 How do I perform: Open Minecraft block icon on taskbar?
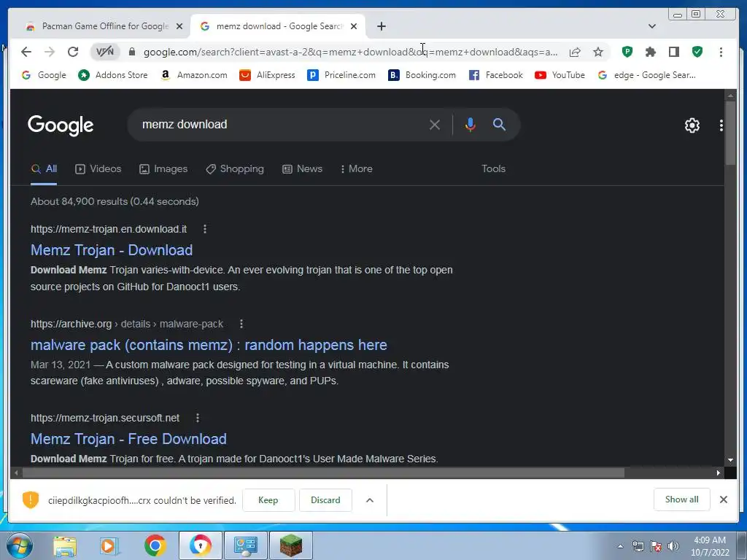coord(290,545)
